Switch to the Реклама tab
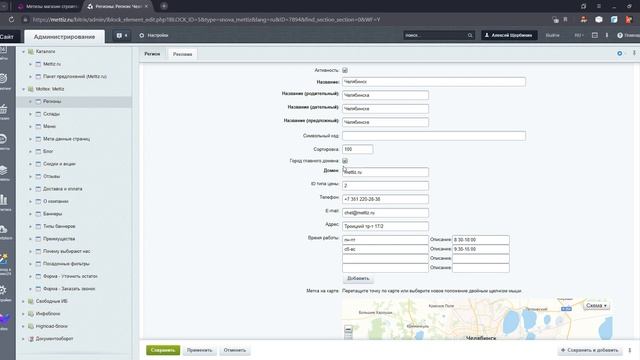Image resolution: width=640 pixels, height=360 pixels. pos(182,54)
